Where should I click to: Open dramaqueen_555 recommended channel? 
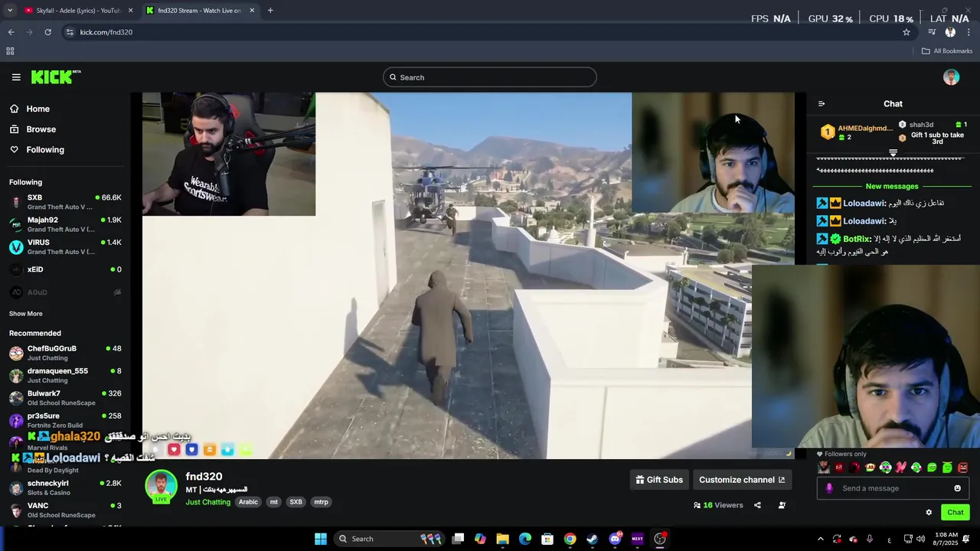(65, 375)
